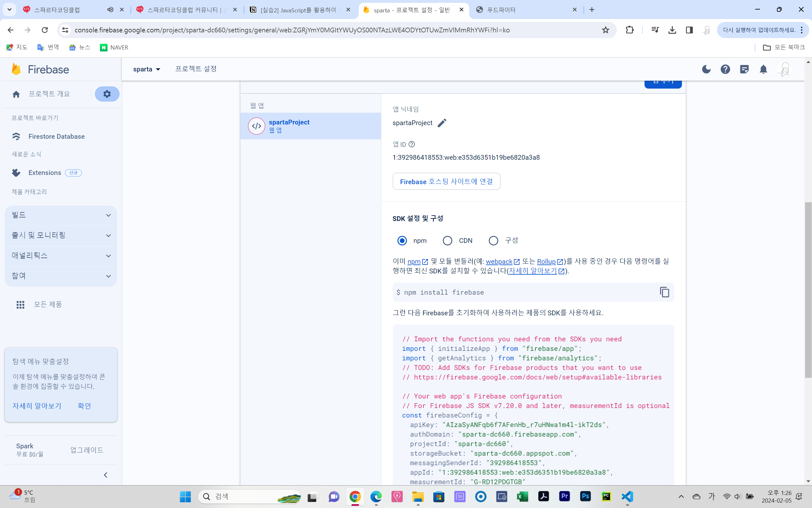This screenshot has height=508, width=812.
Task: Click the address bar URL
Action: 292,30
